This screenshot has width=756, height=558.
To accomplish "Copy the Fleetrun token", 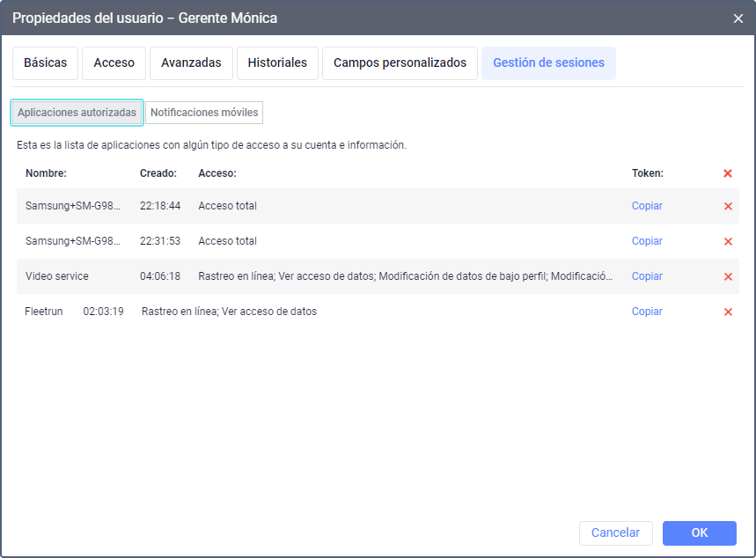I will tap(647, 312).
